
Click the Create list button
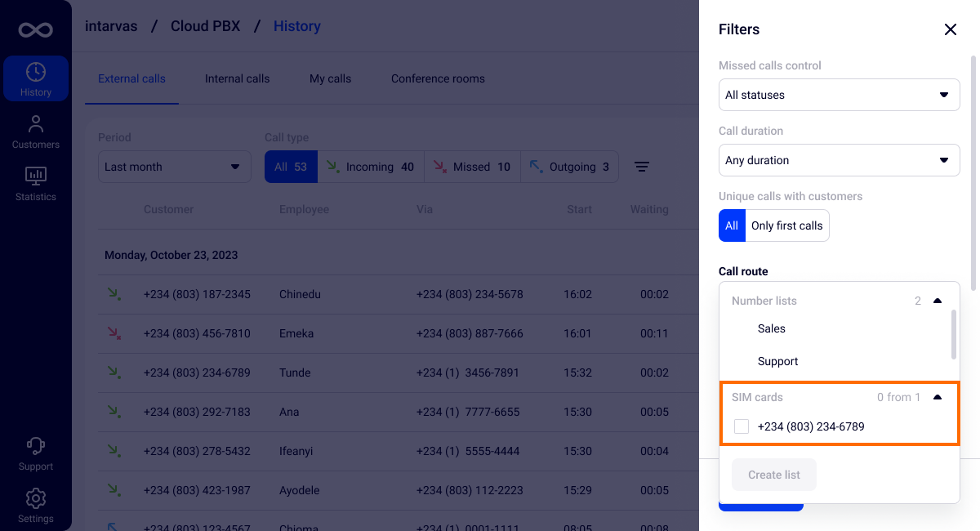click(x=773, y=475)
